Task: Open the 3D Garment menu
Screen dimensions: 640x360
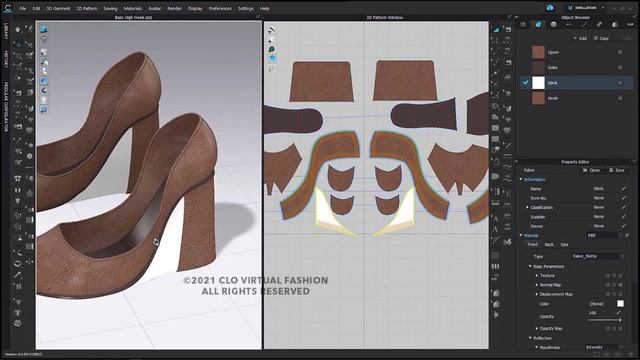Action: (x=58, y=8)
